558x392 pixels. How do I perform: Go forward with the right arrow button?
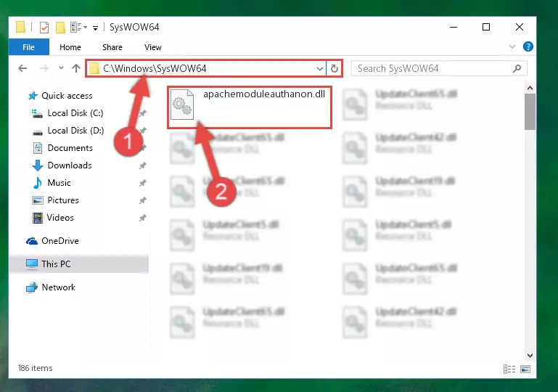(44, 68)
